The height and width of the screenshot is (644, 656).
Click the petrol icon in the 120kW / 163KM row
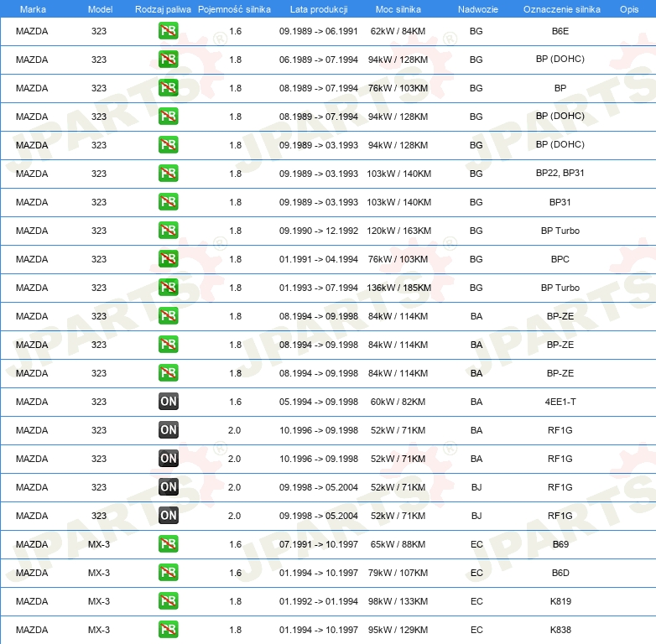pos(168,231)
